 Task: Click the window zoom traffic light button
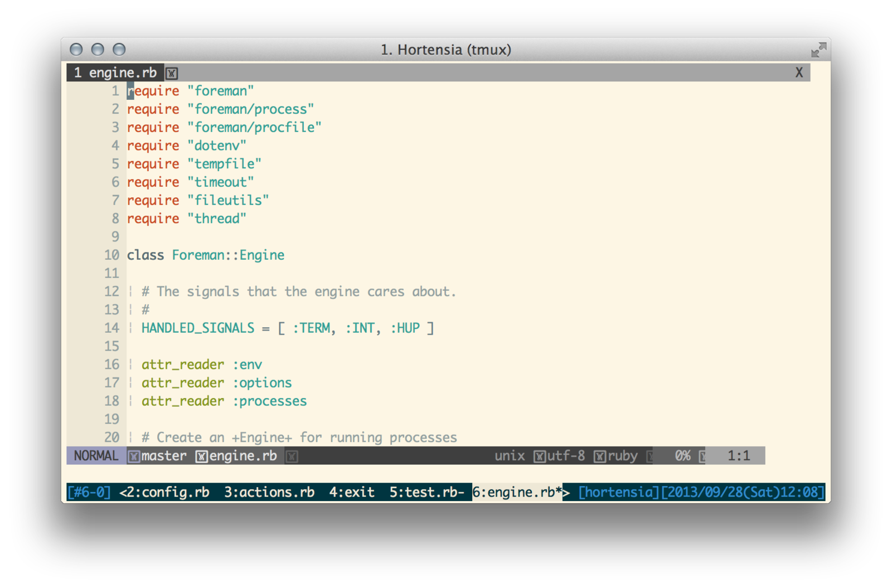point(119,50)
